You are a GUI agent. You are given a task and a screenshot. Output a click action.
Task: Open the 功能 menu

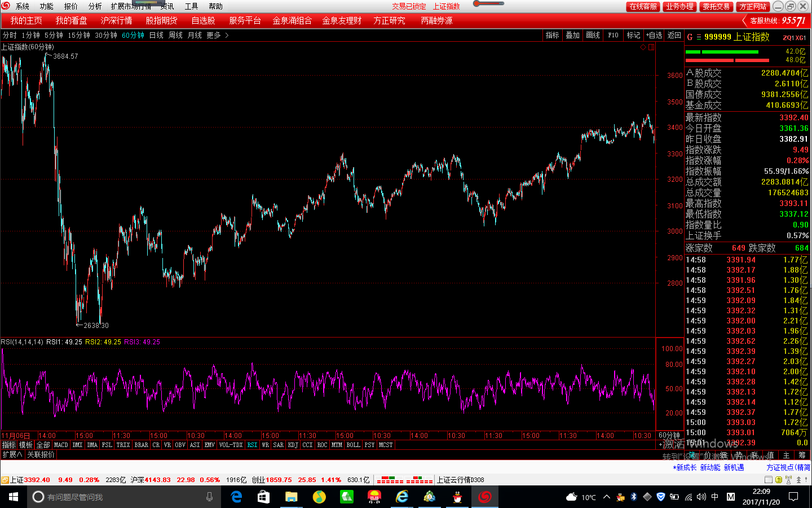[46, 6]
